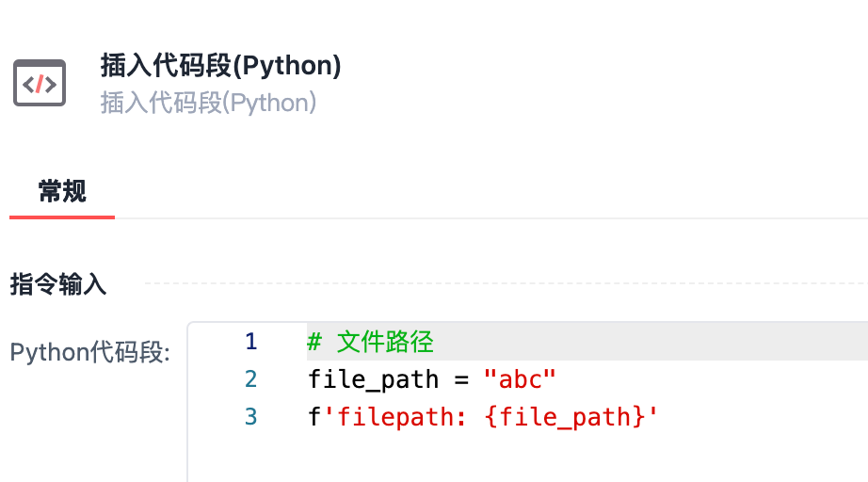Click the Python代码段 field label
The height and width of the screenshot is (482, 868).
(x=89, y=353)
